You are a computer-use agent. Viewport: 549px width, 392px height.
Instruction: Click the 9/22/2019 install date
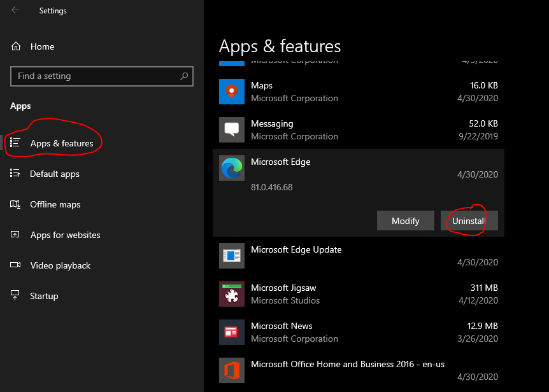[x=478, y=136]
